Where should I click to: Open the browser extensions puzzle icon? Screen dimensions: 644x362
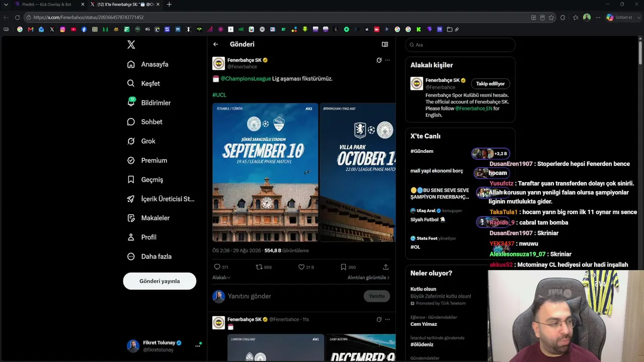pos(562,17)
